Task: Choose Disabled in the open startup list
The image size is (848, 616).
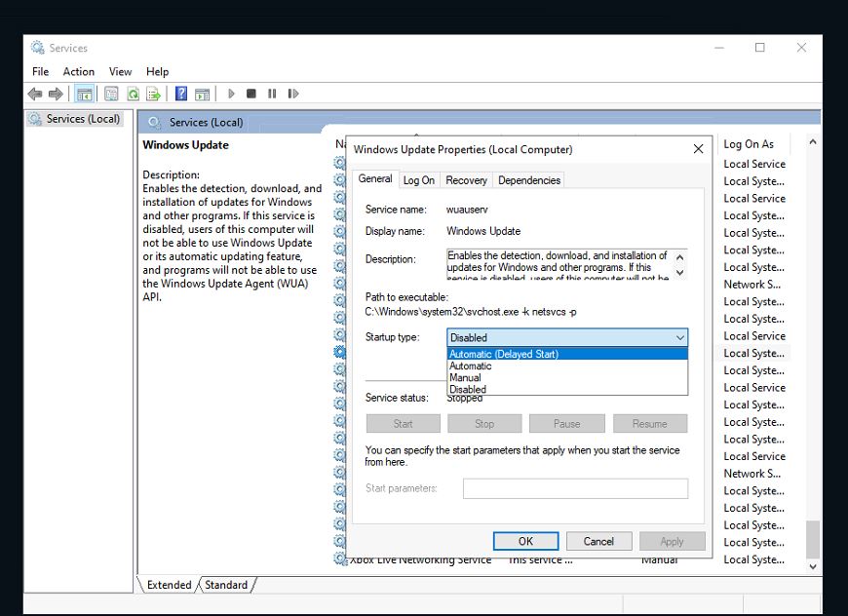Action: (x=567, y=390)
